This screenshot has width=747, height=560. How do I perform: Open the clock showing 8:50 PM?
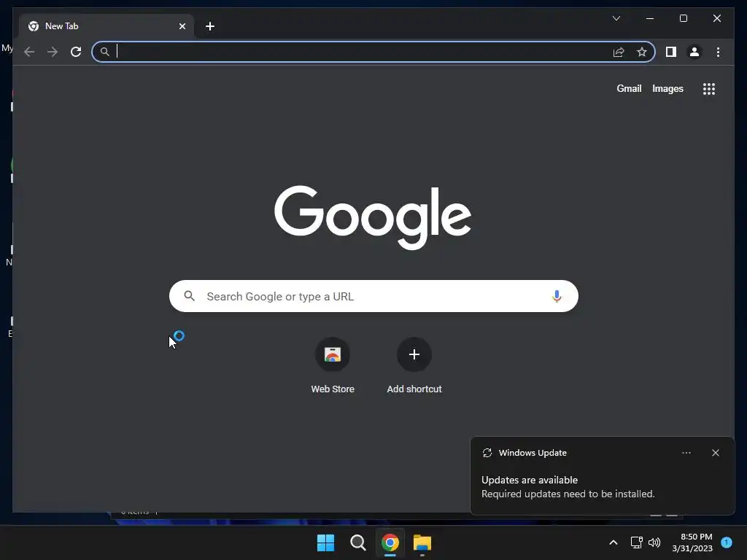[692, 542]
